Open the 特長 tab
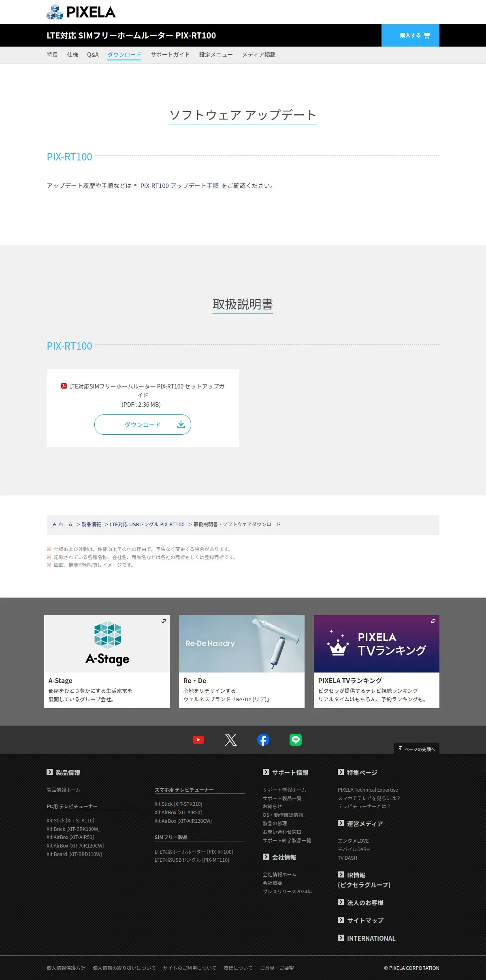Image resolution: width=486 pixels, height=980 pixels. 52,55
